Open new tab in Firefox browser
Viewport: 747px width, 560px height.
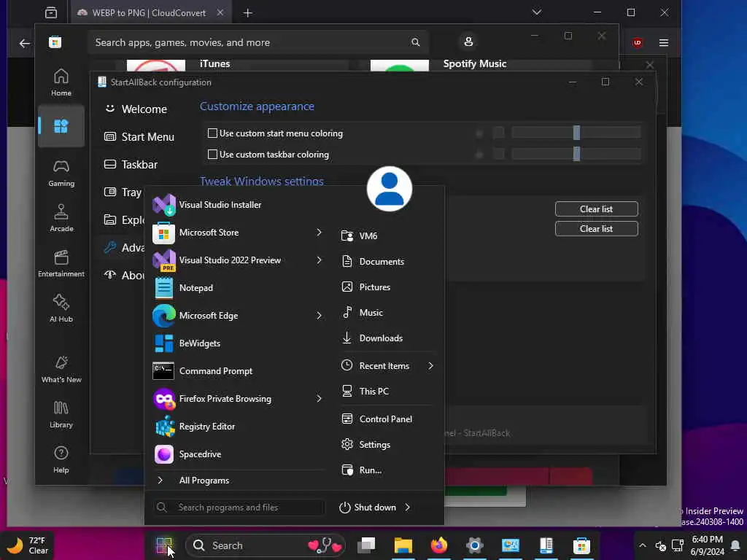coord(248,13)
